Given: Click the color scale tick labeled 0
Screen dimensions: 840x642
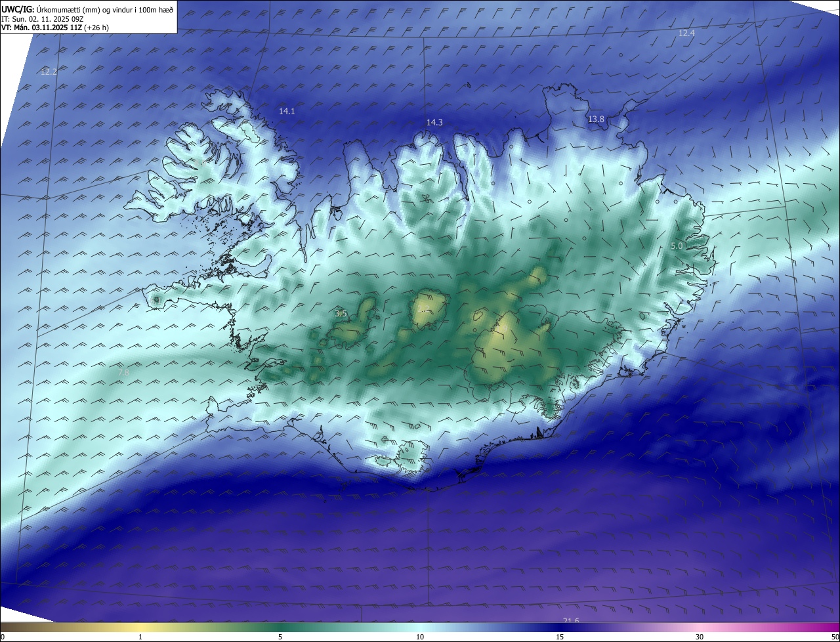Looking at the screenshot, I should tap(2, 637).
